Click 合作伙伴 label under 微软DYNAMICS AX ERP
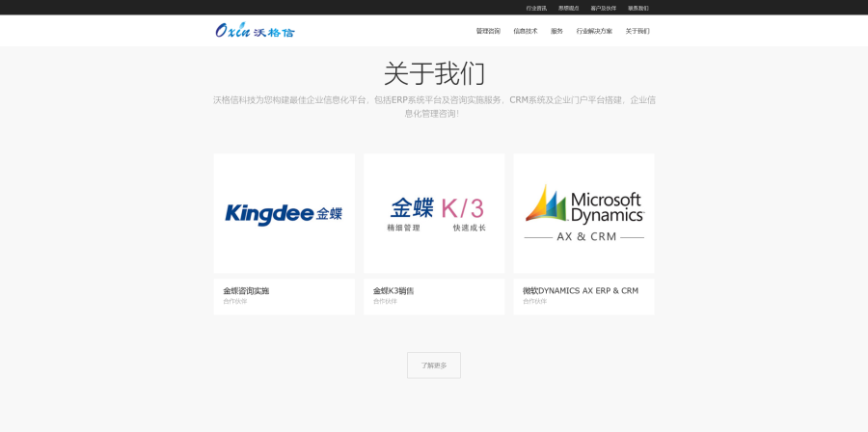 [x=534, y=302]
